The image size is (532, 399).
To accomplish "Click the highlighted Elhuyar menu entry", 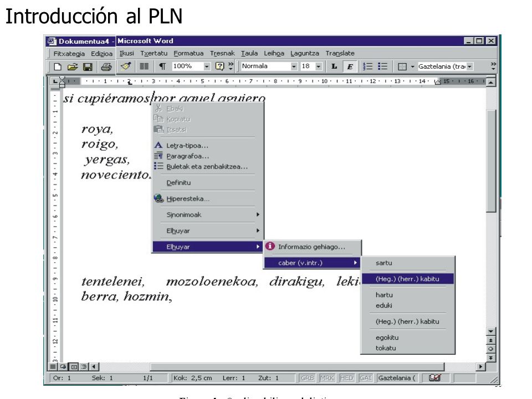I will tap(207, 247).
